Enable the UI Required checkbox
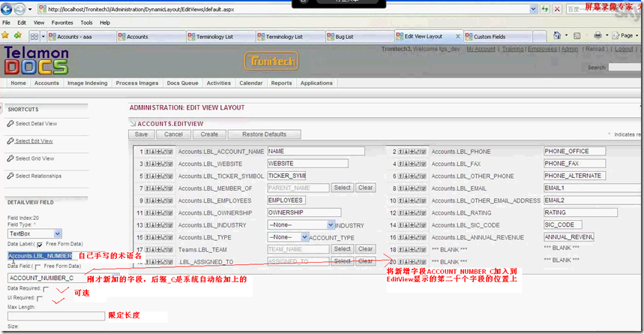This screenshot has height=334, width=644. pos(40,299)
